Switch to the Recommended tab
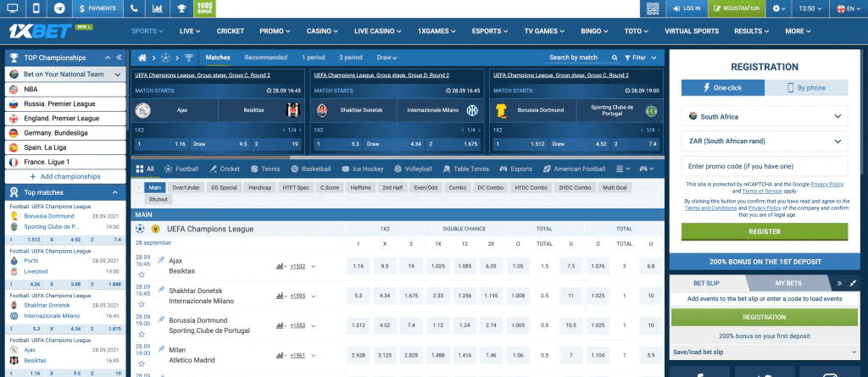 [x=265, y=58]
